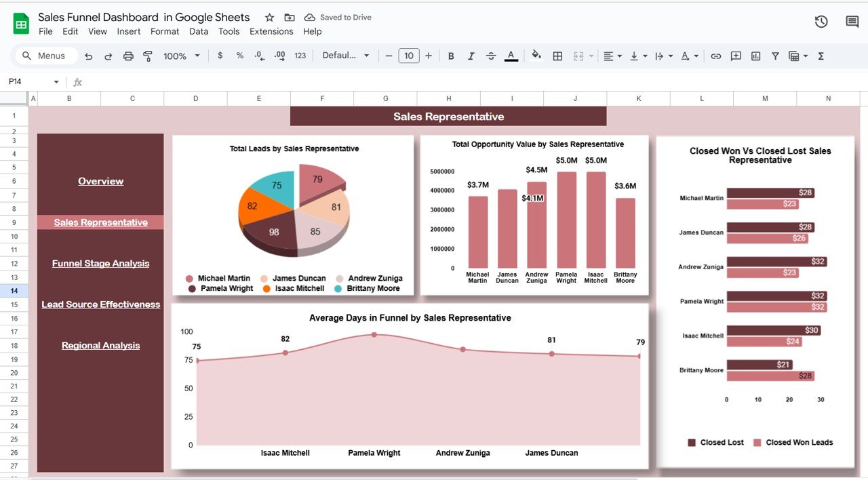
Task: Toggle bold formatting
Action: [x=451, y=56]
